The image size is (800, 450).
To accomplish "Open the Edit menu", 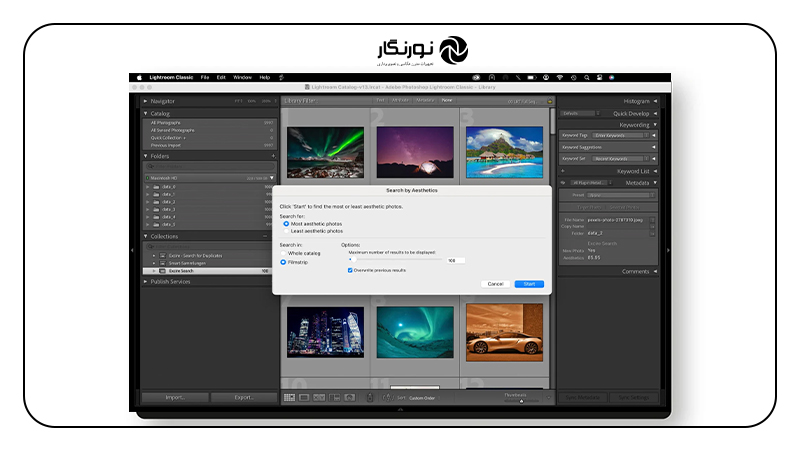I will [x=221, y=78].
